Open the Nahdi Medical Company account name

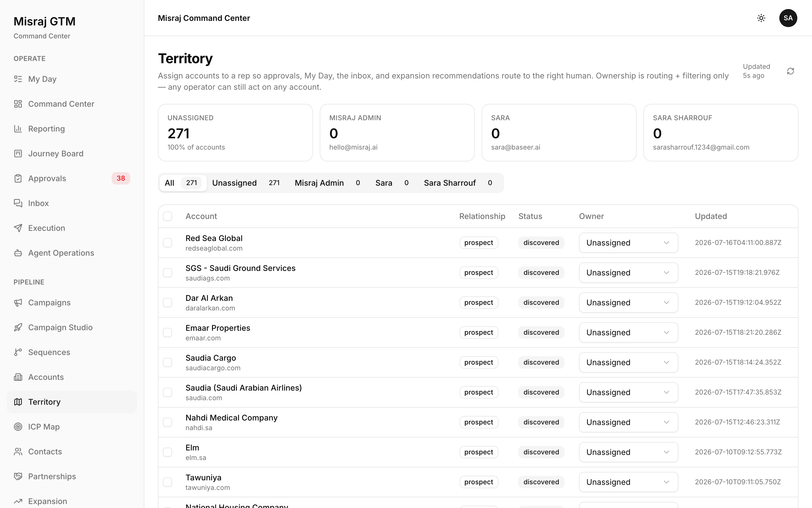click(x=231, y=418)
